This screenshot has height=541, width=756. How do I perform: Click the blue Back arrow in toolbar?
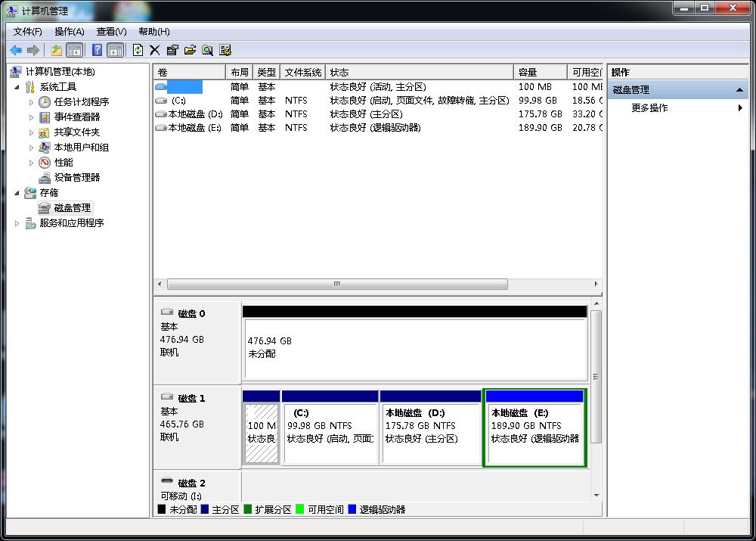click(x=15, y=50)
